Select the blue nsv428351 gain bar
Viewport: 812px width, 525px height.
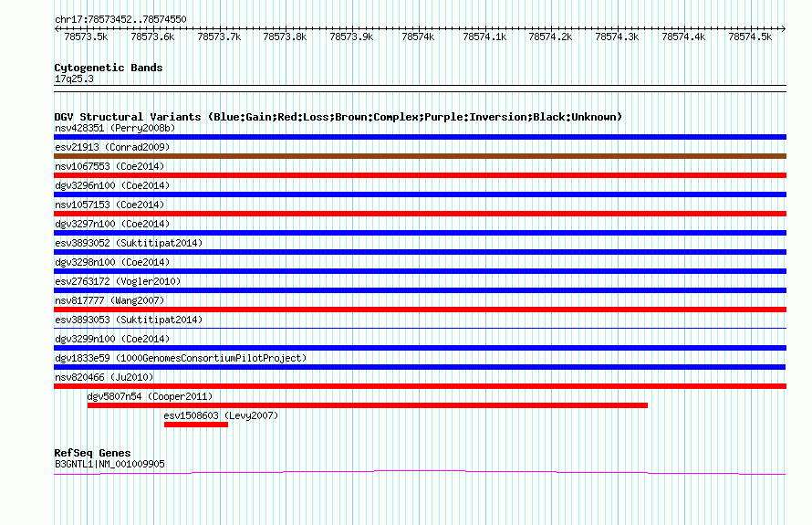420,137
